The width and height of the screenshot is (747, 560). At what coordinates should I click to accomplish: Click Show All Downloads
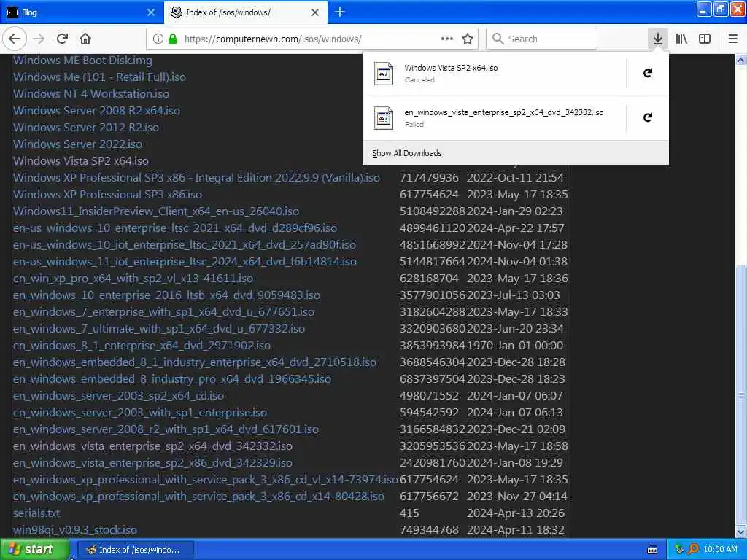point(407,153)
